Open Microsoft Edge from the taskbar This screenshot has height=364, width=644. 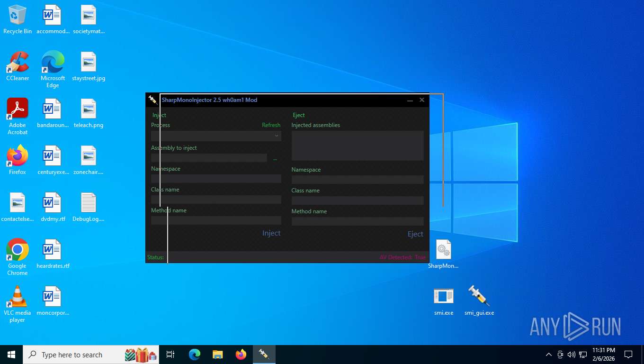(195, 355)
